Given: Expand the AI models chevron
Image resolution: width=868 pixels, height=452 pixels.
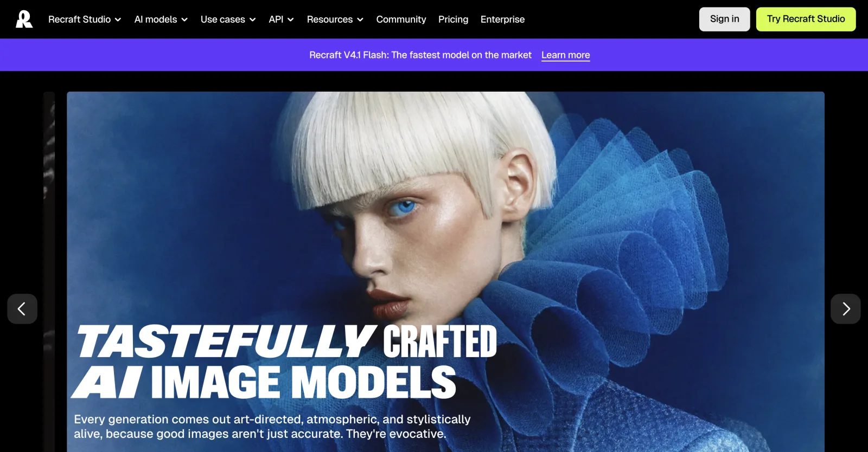Looking at the screenshot, I should (x=184, y=20).
